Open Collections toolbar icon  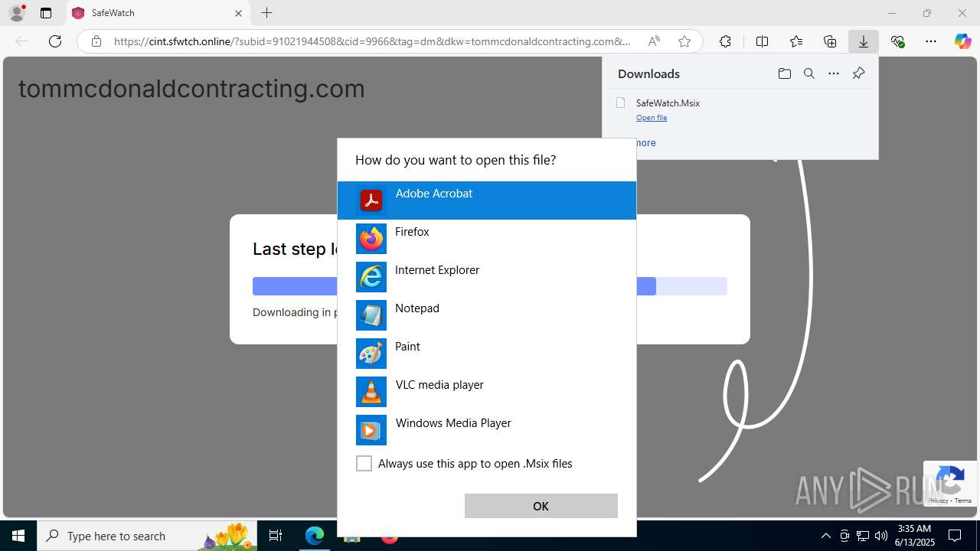click(x=830, y=41)
